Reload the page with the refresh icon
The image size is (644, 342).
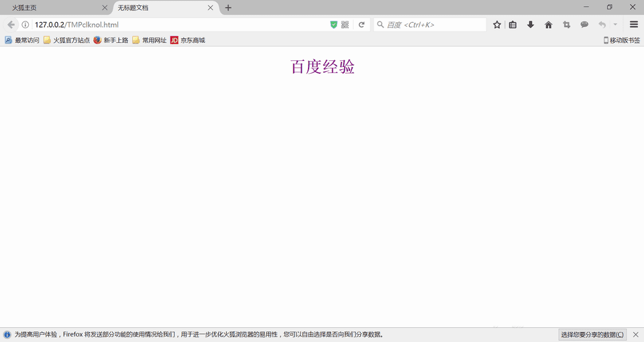pyautogui.click(x=362, y=25)
